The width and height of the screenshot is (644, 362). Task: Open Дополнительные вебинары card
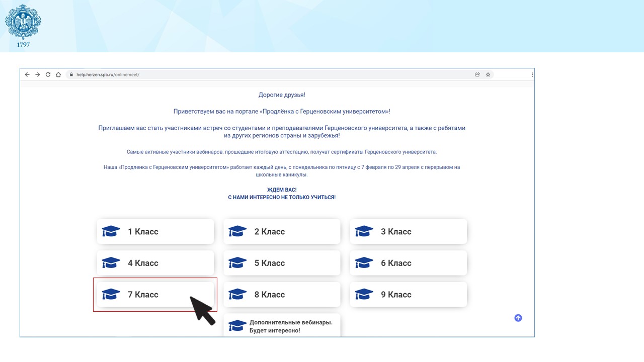[x=282, y=325]
